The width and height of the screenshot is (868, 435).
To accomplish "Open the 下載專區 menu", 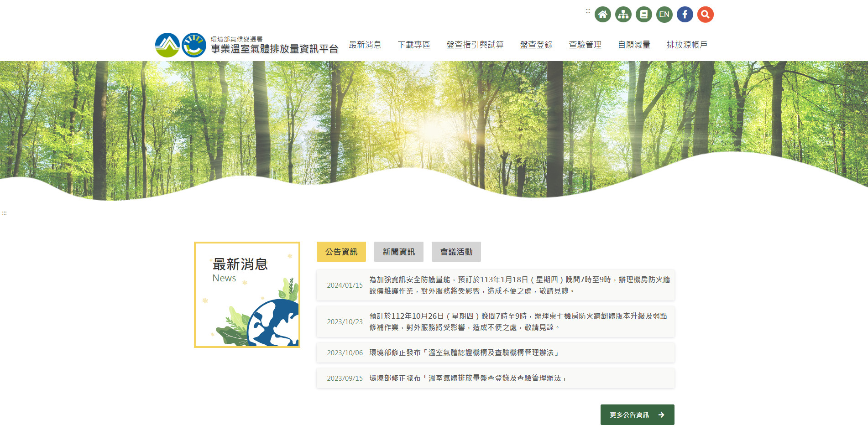I will [x=414, y=45].
